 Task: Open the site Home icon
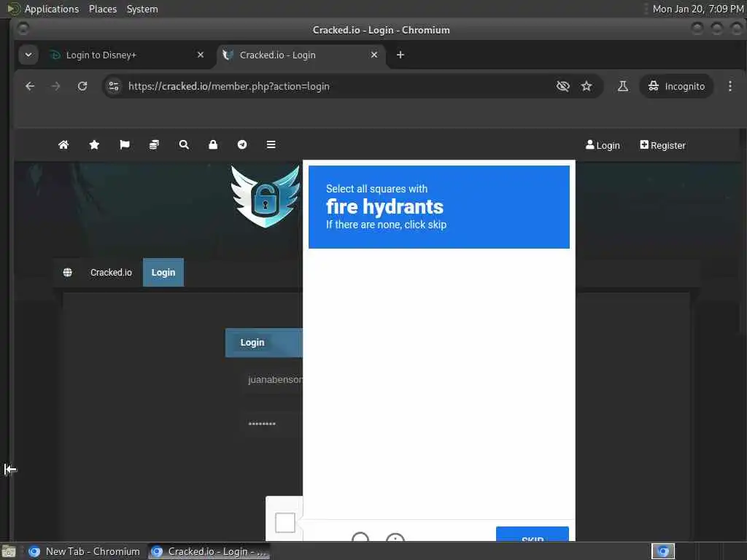[63, 145]
